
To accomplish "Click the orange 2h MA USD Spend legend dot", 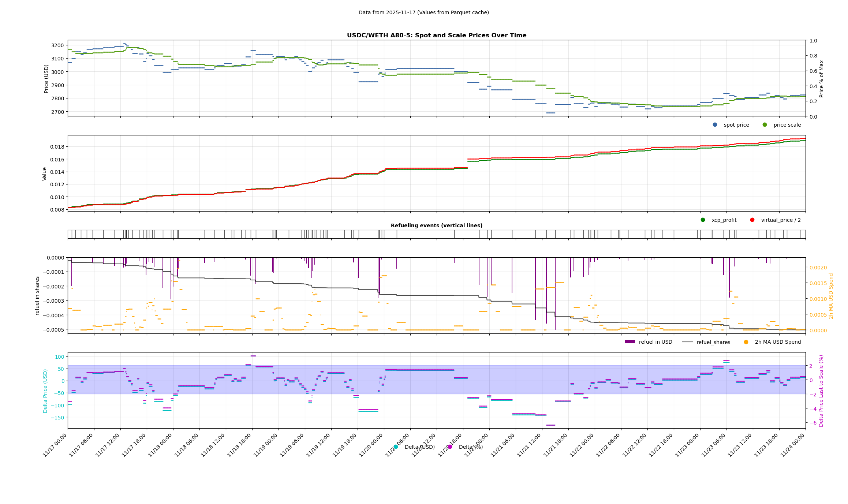I will pyautogui.click(x=746, y=342).
